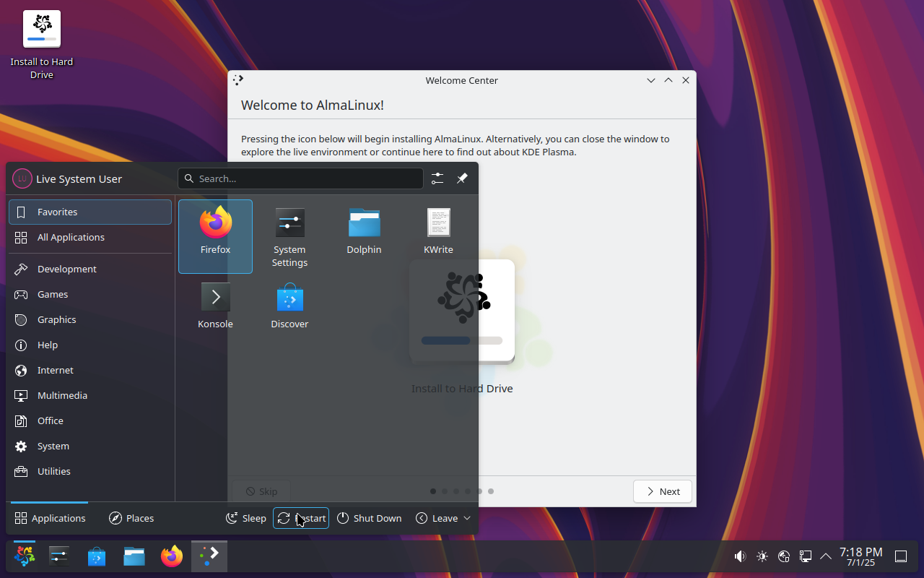
Task: Open the Office category
Action: click(x=90, y=420)
